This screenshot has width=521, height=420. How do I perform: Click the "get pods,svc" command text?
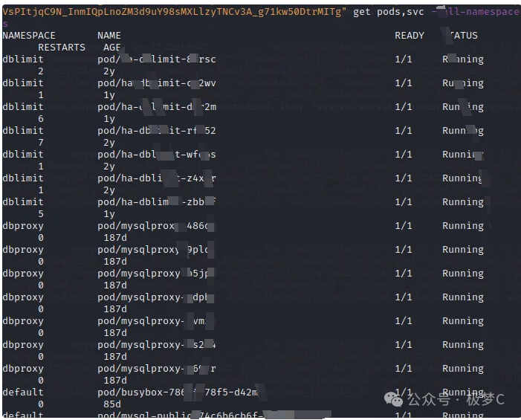click(389, 12)
